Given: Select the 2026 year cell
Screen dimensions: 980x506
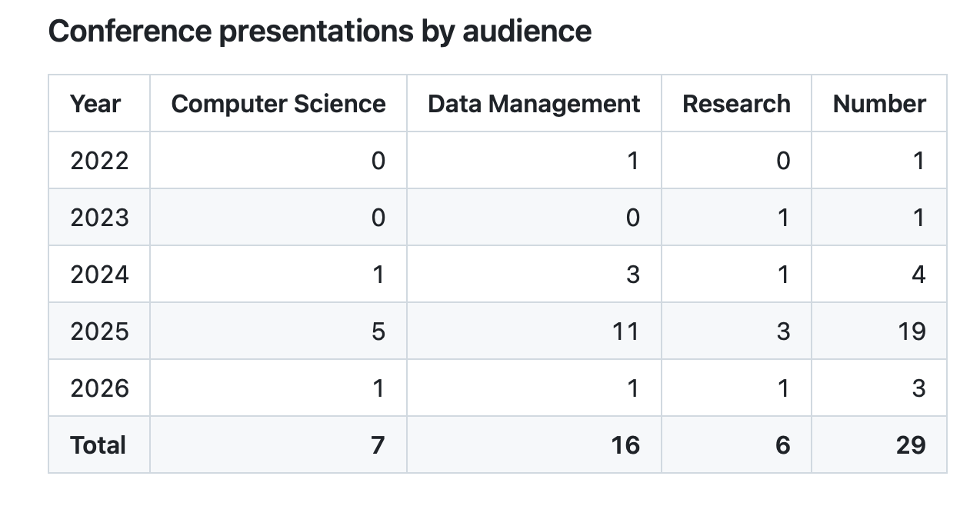Looking at the screenshot, I should coord(99,388).
